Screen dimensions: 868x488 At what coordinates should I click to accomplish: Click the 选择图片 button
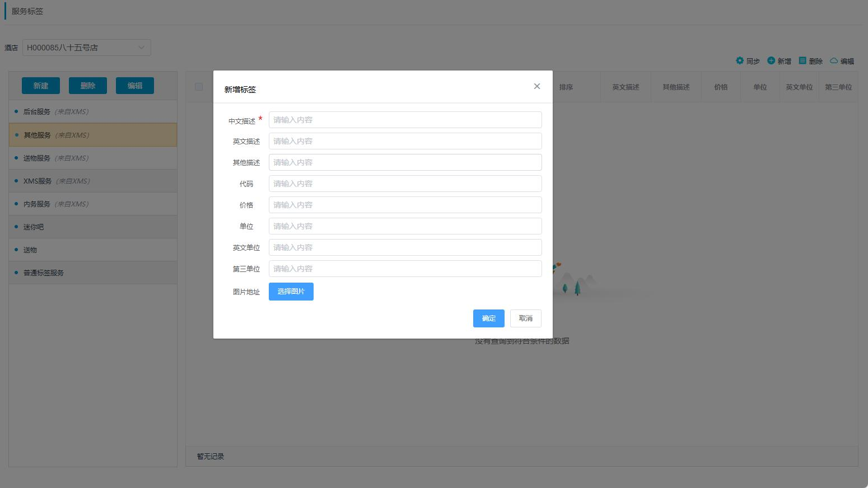click(x=291, y=292)
